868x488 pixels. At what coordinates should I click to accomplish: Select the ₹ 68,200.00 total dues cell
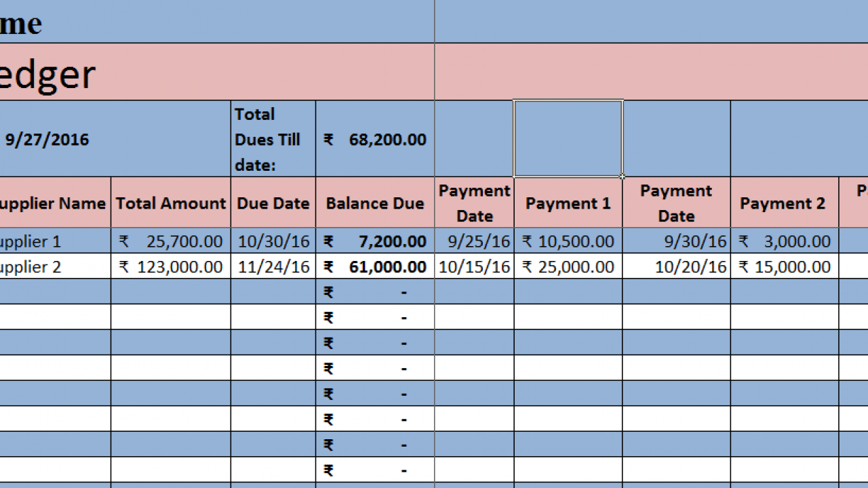(375, 139)
